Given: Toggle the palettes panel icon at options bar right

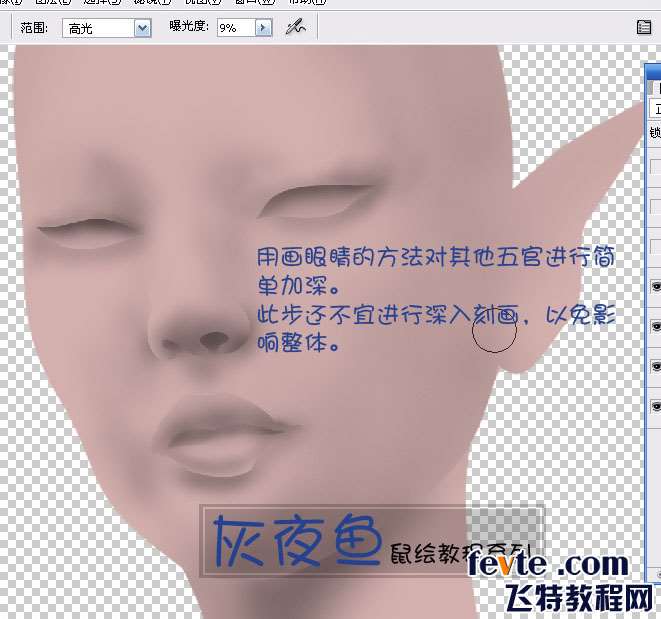Looking at the screenshot, I should point(644,27).
